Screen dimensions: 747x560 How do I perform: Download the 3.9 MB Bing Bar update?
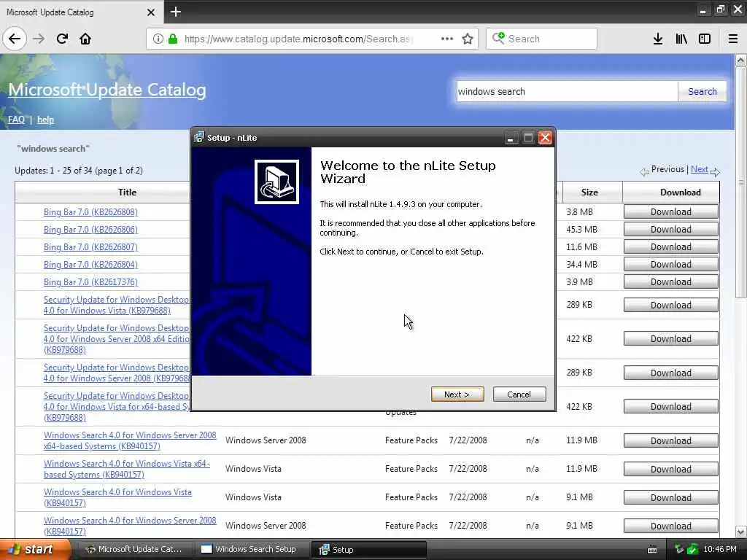671,282
